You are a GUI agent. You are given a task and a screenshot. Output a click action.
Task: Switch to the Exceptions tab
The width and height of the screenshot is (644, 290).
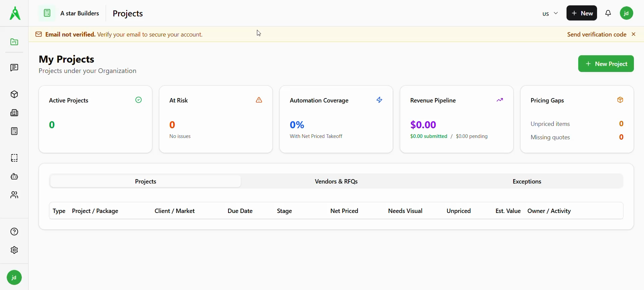(x=527, y=182)
